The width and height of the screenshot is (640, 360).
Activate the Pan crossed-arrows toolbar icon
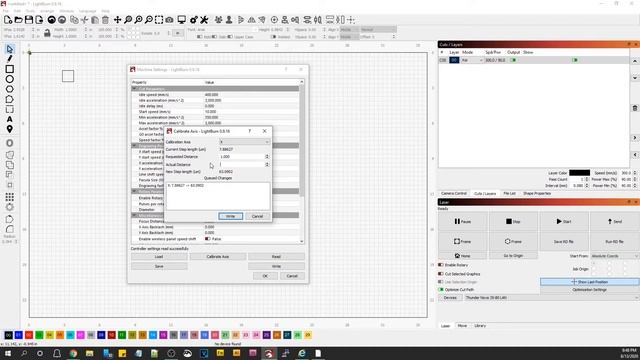pyautogui.click(x=118, y=20)
